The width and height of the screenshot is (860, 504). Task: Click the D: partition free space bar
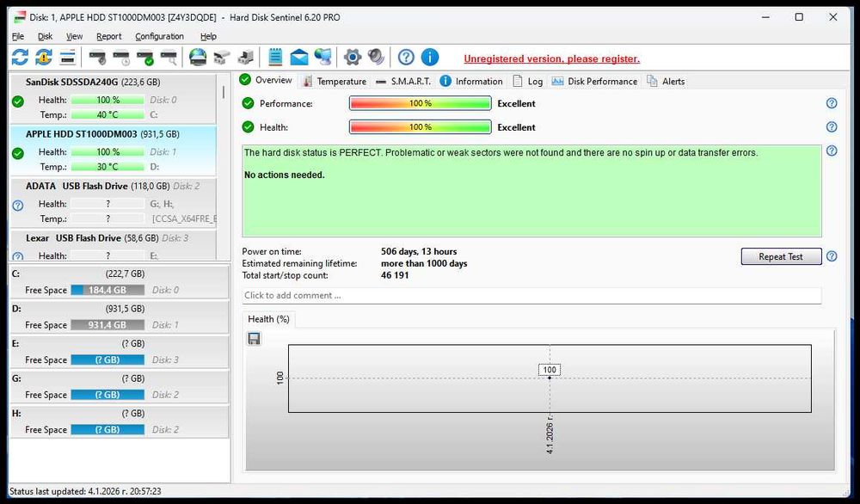[x=107, y=325]
